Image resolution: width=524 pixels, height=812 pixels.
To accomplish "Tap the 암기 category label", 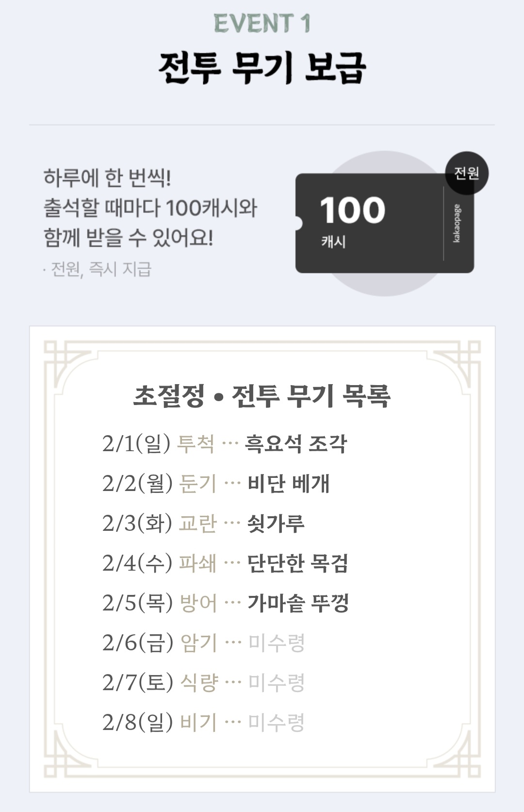I will click(x=198, y=643).
